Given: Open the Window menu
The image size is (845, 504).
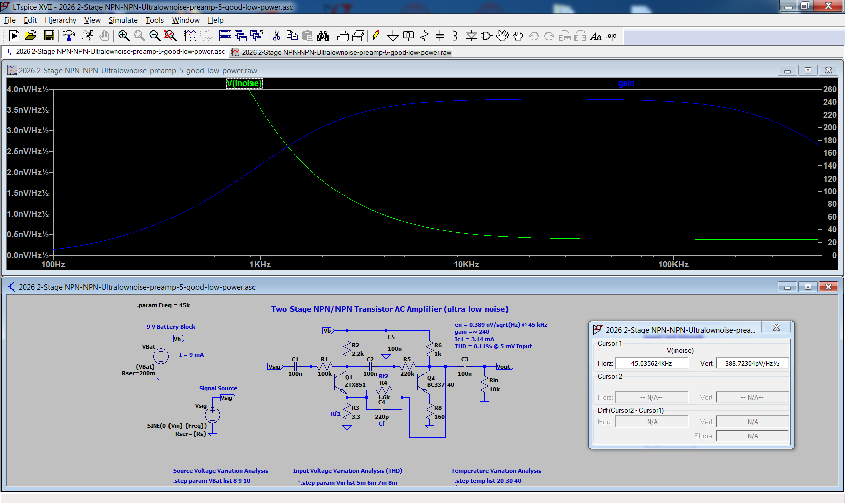Looking at the screenshot, I should tap(186, 20).
